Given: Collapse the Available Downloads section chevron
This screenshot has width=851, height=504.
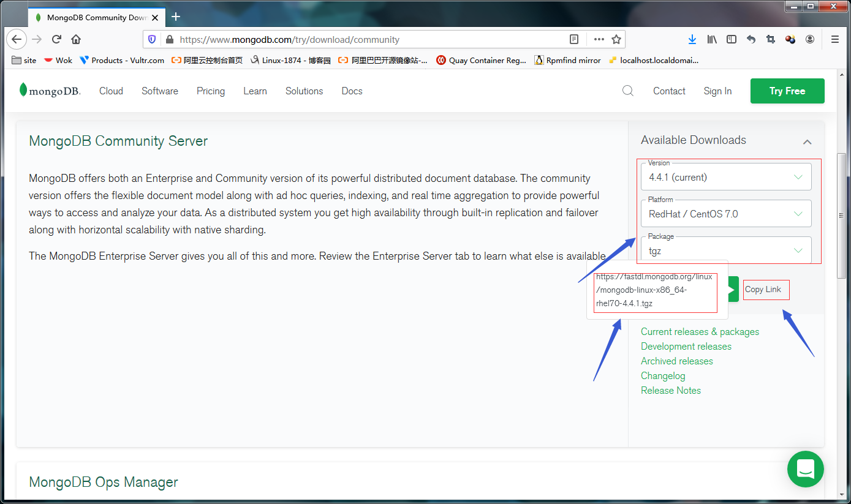Looking at the screenshot, I should (x=807, y=141).
